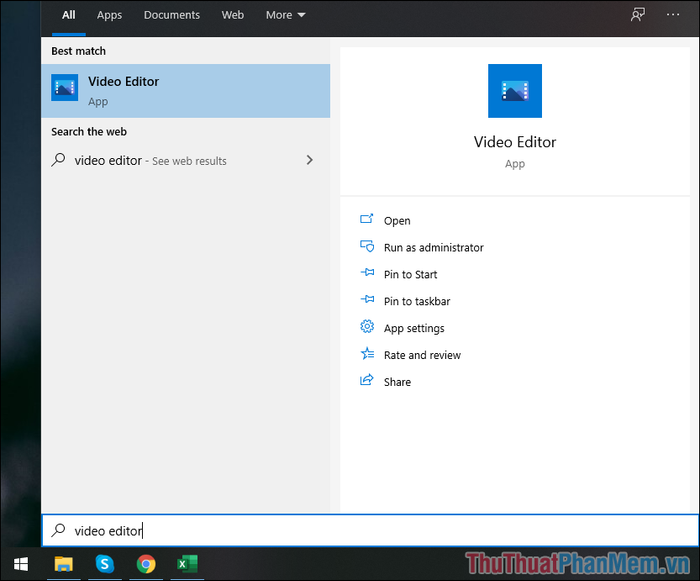Image resolution: width=700 pixels, height=581 pixels.
Task: Click the Rate and review star icon
Action: [x=367, y=354]
